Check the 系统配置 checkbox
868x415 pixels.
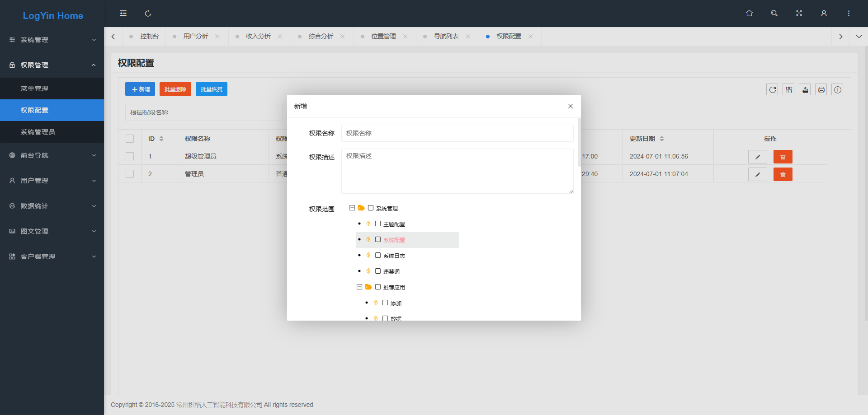(x=378, y=239)
